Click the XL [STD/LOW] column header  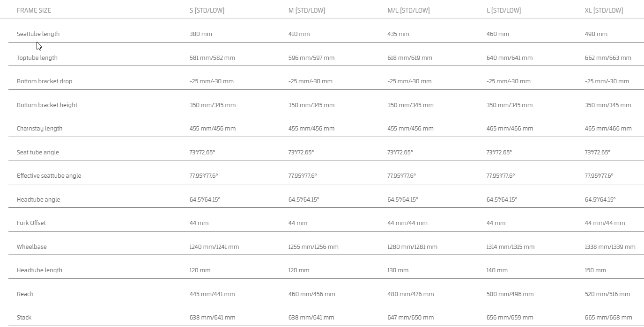[x=604, y=10]
